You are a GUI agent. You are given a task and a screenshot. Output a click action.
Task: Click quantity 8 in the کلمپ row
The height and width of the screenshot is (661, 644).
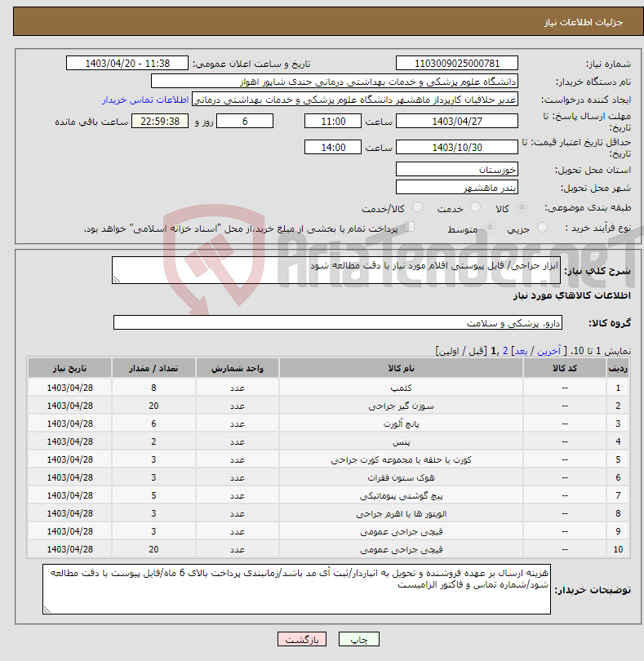(153, 388)
